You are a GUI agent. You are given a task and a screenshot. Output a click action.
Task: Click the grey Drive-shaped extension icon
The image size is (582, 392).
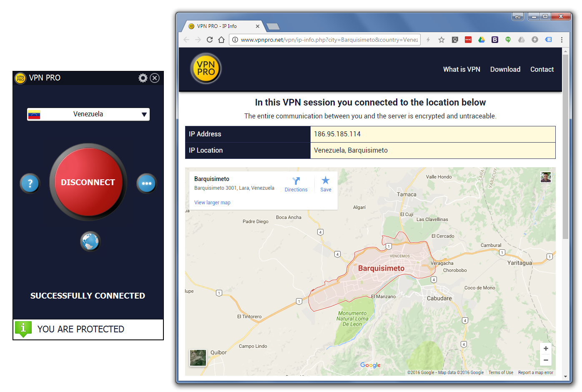click(x=522, y=40)
